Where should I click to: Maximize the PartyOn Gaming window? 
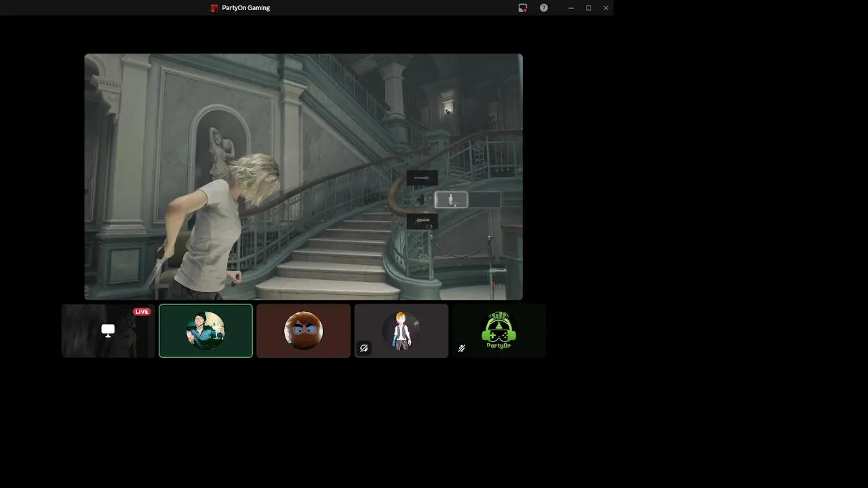(x=589, y=8)
